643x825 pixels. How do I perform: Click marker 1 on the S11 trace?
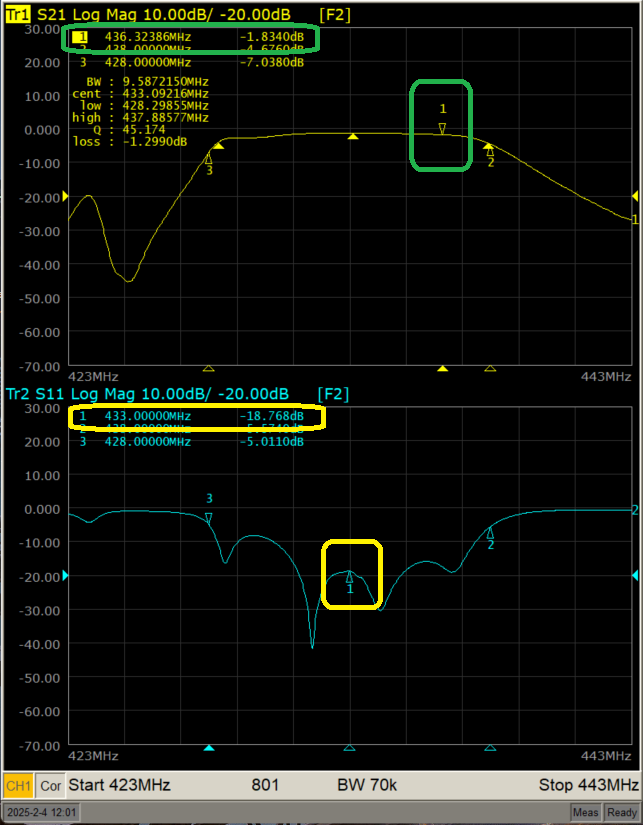tap(349, 578)
